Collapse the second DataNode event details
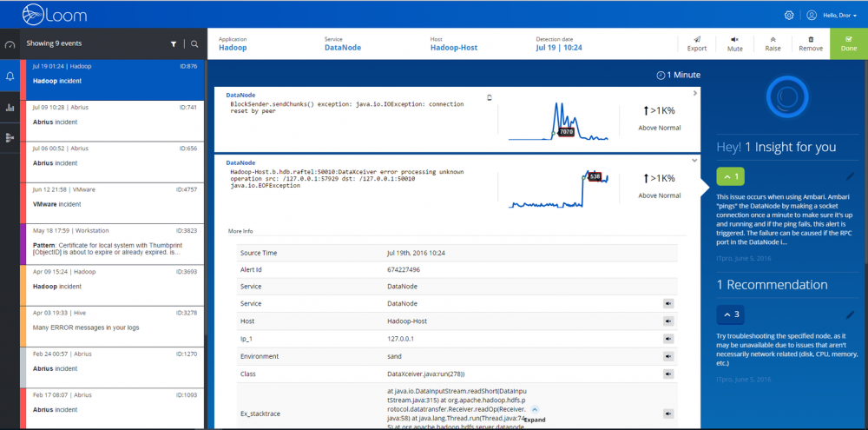Image resolution: width=868 pixels, height=430 pixels. [x=694, y=161]
